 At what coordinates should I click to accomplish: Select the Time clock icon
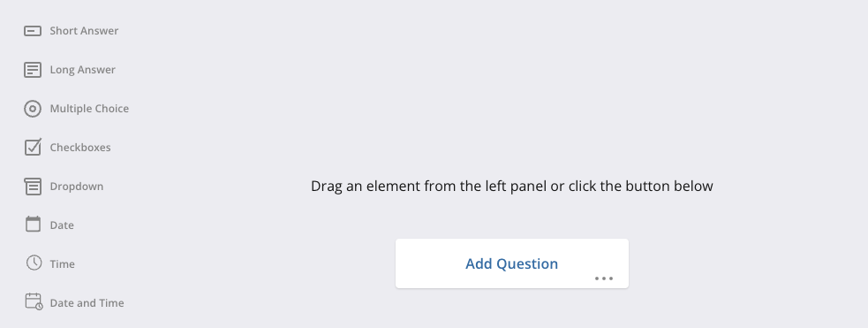(34, 263)
